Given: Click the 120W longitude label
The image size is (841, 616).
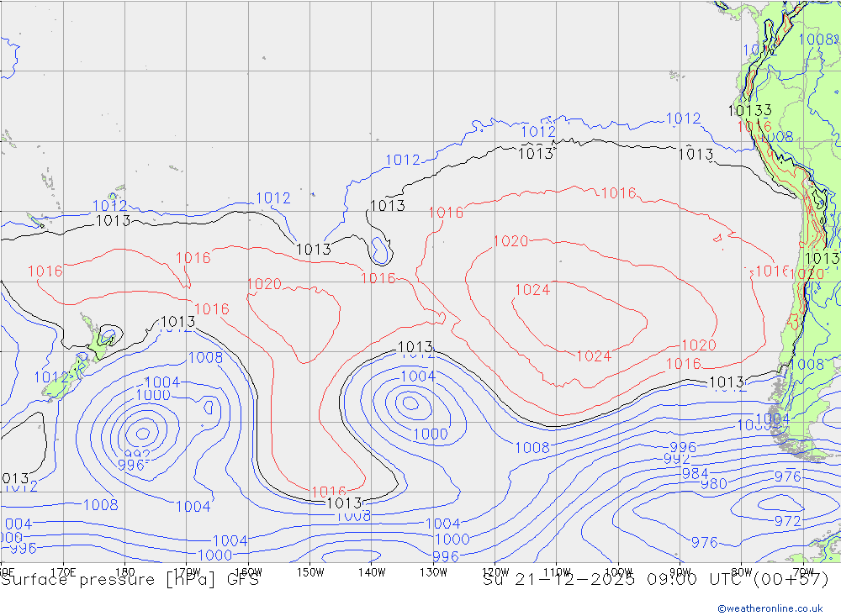Looking at the screenshot, I should [x=495, y=572].
